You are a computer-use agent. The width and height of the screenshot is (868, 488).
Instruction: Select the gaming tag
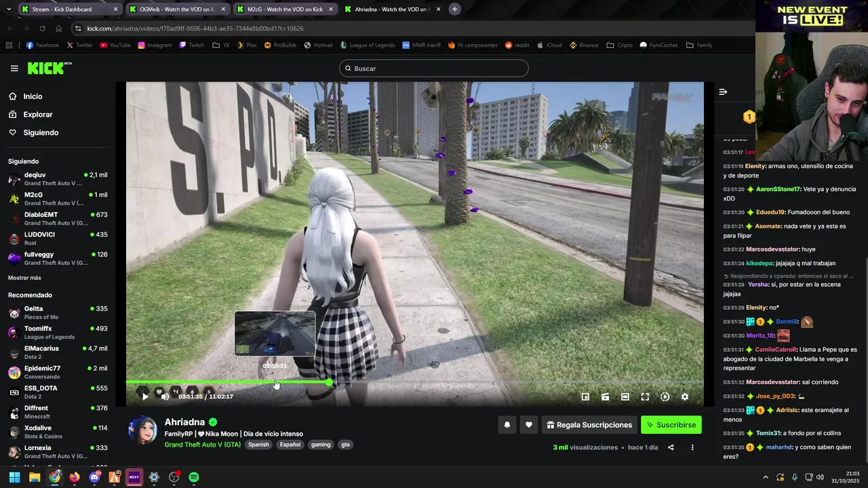321,445
